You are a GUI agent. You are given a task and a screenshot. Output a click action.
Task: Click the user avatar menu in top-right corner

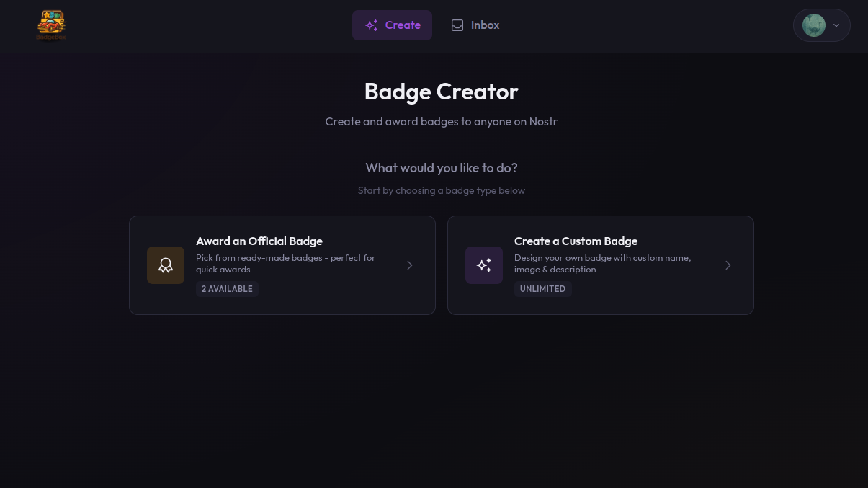coord(821,25)
